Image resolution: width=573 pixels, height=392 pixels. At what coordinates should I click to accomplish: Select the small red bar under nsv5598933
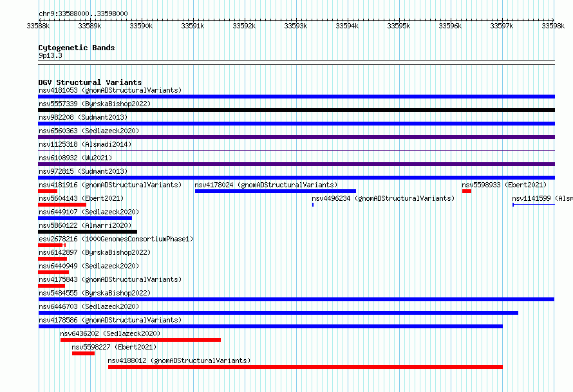coord(467,191)
